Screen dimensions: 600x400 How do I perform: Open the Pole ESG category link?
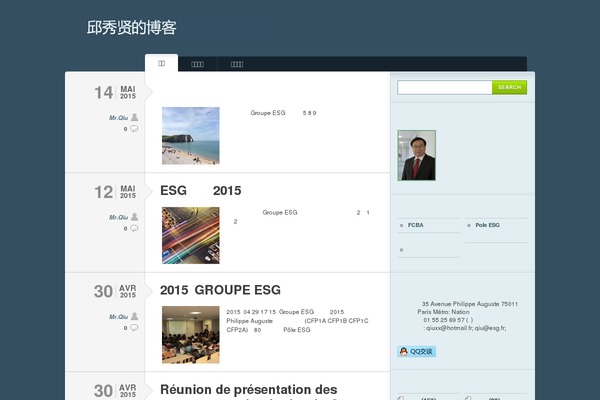pyautogui.click(x=488, y=225)
